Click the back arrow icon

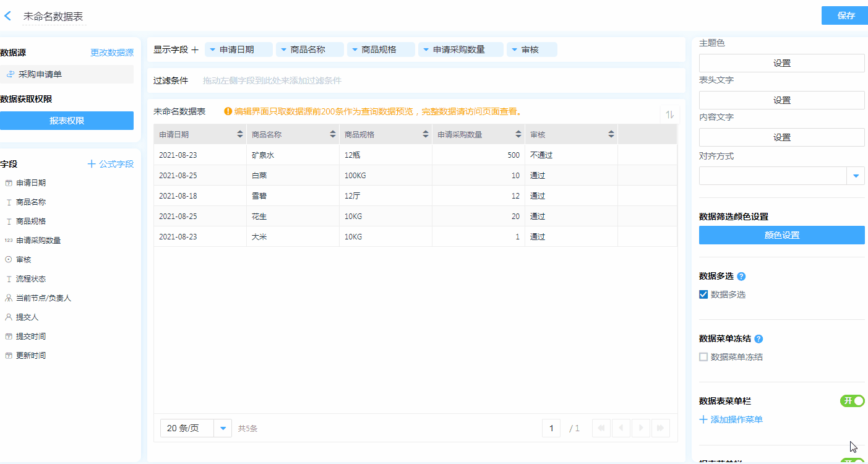[8, 16]
